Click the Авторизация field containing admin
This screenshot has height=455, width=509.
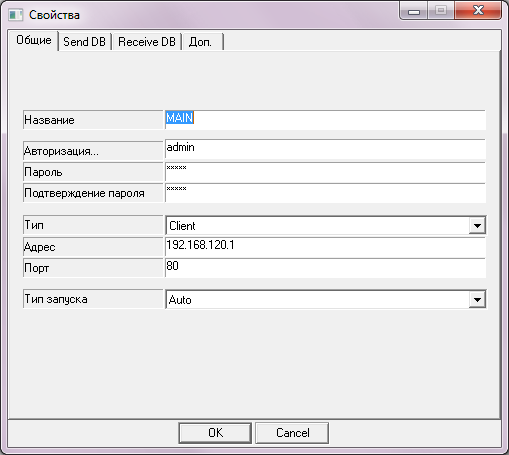click(x=325, y=149)
